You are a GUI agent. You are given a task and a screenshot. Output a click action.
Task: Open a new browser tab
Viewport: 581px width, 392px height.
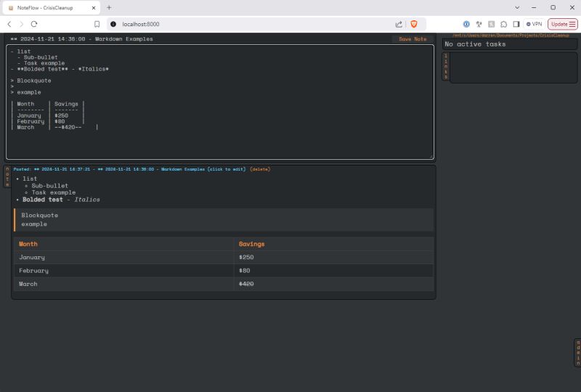[109, 7]
